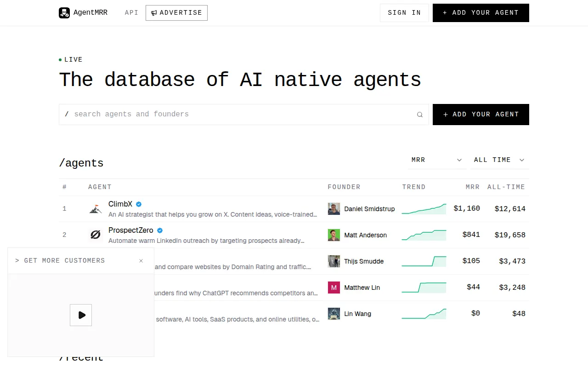The image size is (588, 368).
Task: Open the ClimbX agent name link
Action: [x=120, y=204]
